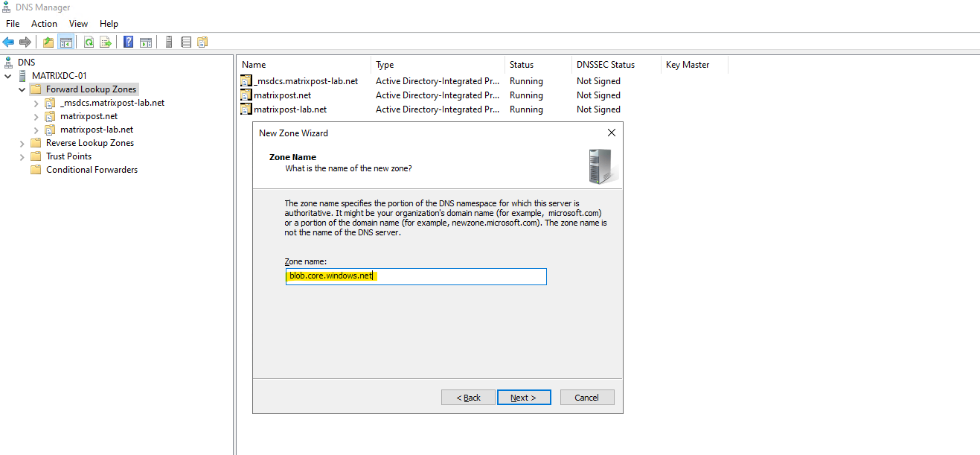Image resolution: width=980 pixels, height=455 pixels.
Task: Click the MATRIXDC-01 server icon in tree
Action: coord(22,76)
